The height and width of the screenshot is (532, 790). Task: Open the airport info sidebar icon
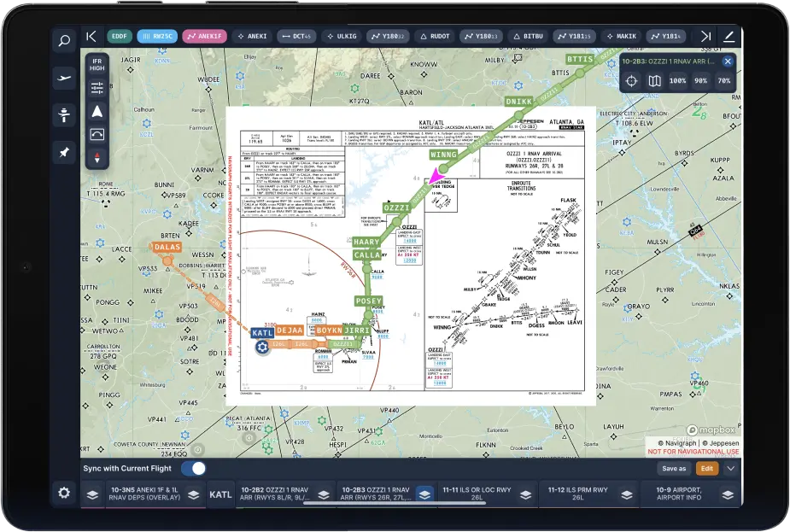click(64, 114)
